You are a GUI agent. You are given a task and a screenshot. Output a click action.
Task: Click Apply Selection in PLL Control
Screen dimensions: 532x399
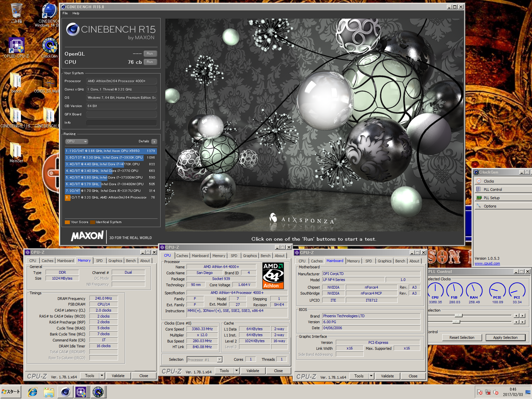[505, 337]
